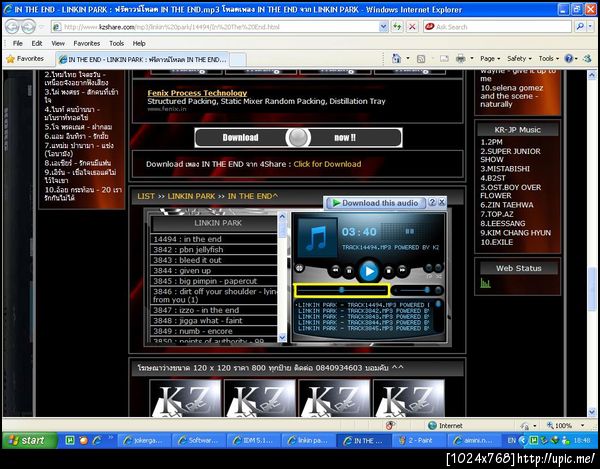This screenshot has width=600, height=469.
Task: Open a new blank tab
Action: click(x=238, y=60)
